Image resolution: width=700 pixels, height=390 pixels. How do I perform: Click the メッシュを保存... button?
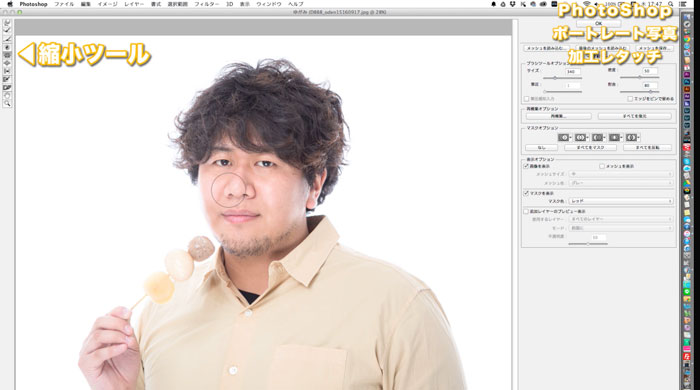point(654,48)
